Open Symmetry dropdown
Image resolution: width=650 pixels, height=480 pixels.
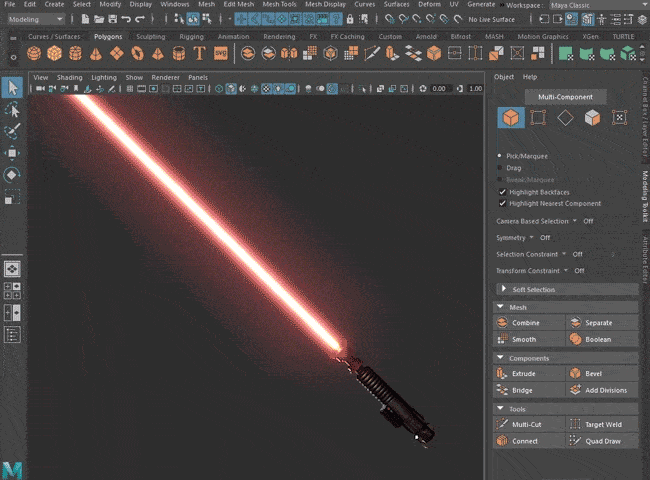[x=531, y=238]
